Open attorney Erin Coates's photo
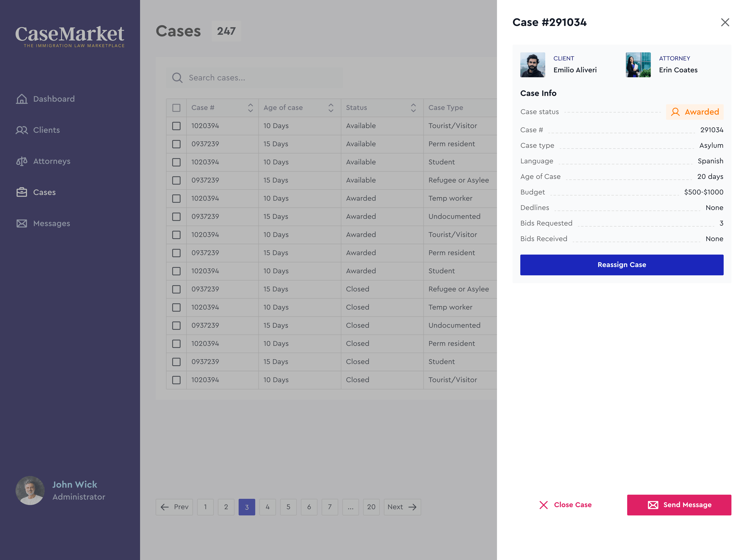 tap(638, 65)
